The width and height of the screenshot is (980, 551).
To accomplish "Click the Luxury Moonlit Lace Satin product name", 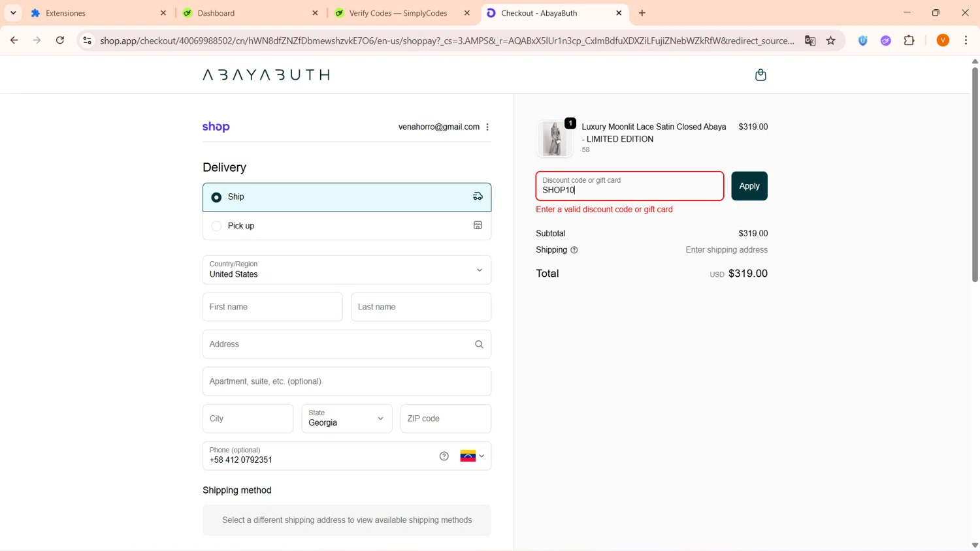I will coord(654,133).
